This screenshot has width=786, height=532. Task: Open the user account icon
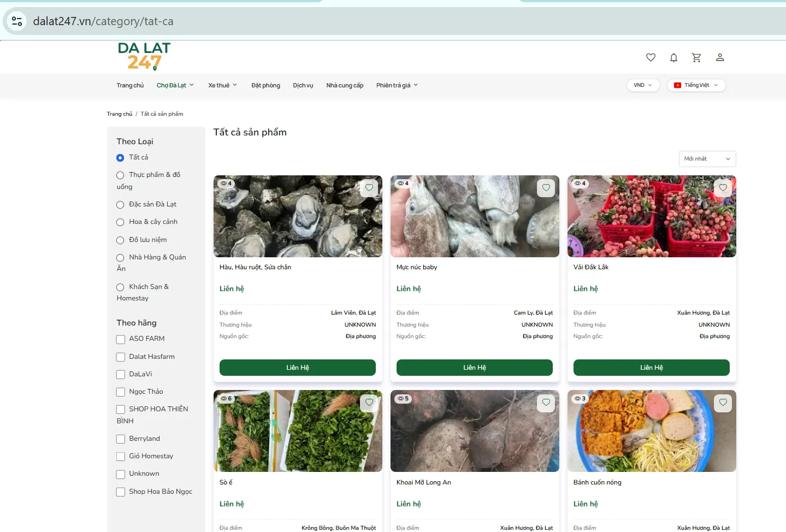(720, 57)
